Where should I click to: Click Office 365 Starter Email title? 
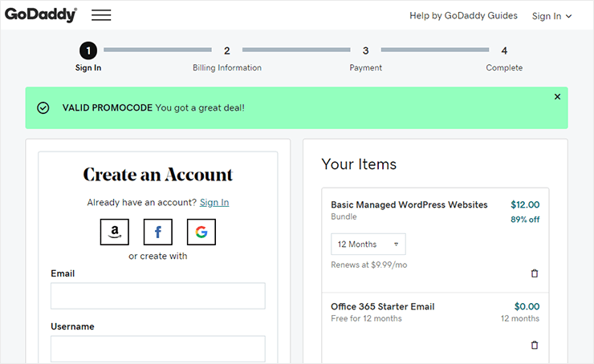383,306
